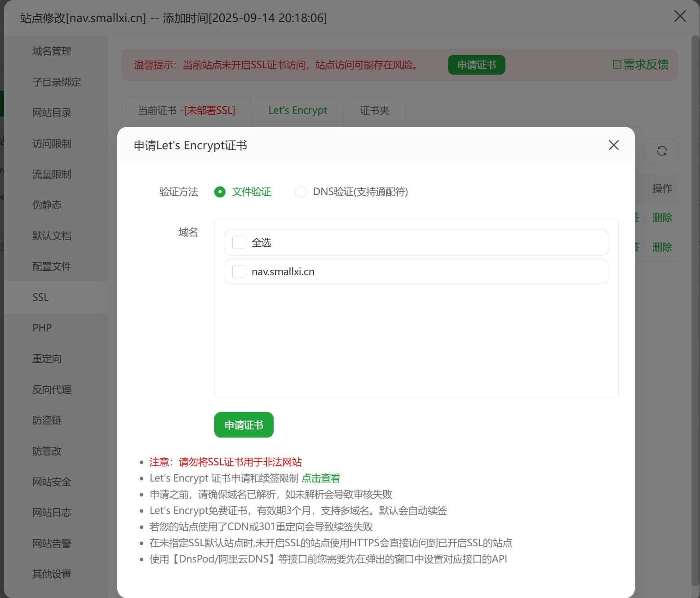Viewport: 700px width, 598px height.
Task: Select the DNS验证 radio option
Action: pos(301,192)
